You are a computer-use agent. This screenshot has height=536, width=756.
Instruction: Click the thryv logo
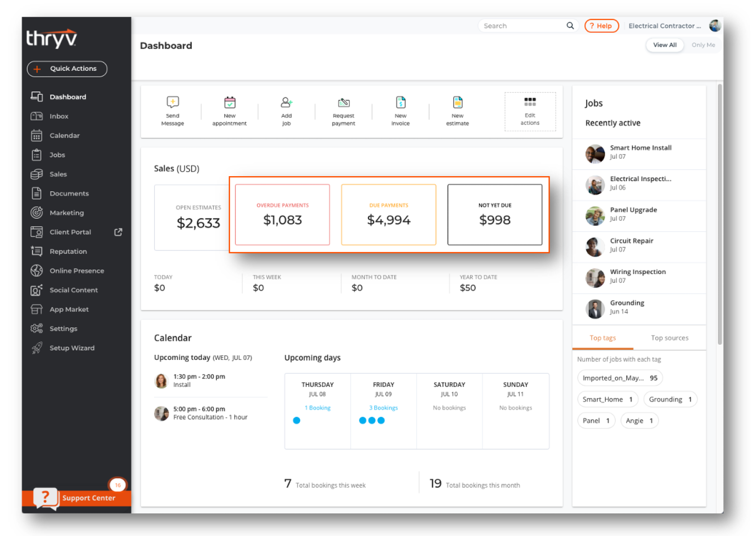pos(52,38)
